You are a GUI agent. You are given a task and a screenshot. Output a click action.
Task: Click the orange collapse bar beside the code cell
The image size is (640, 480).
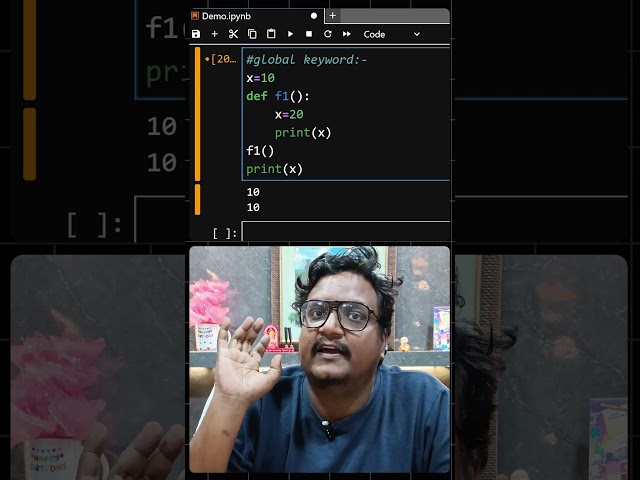point(198,114)
